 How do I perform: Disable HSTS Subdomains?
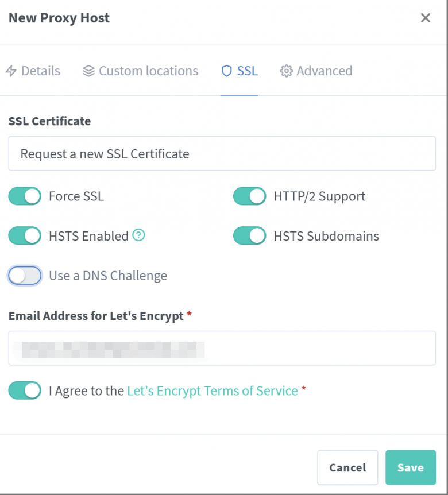click(x=249, y=235)
